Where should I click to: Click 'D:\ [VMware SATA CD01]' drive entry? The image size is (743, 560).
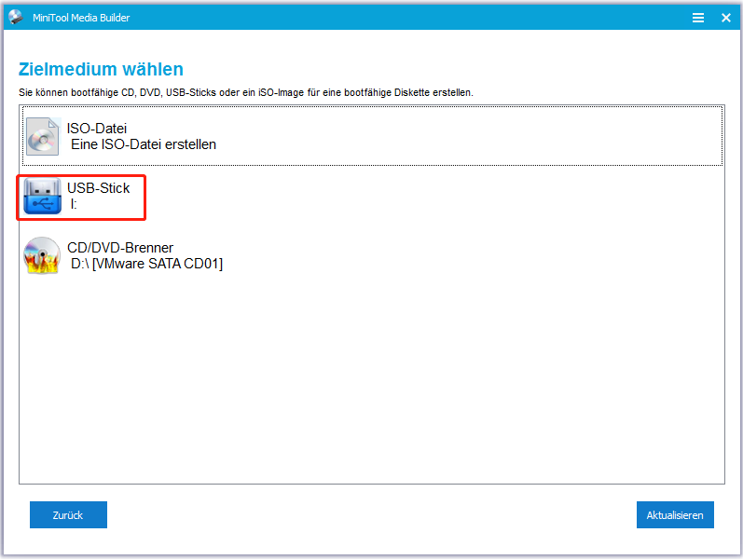click(x=147, y=264)
